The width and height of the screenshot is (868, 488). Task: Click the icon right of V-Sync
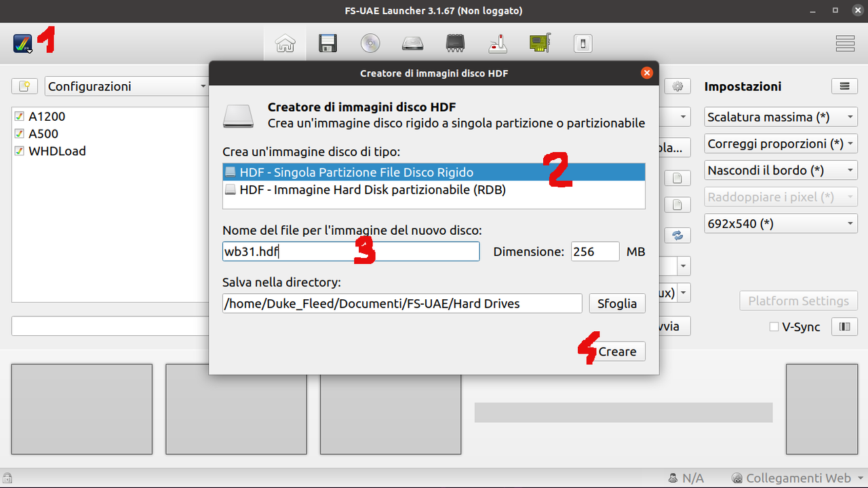844,326
